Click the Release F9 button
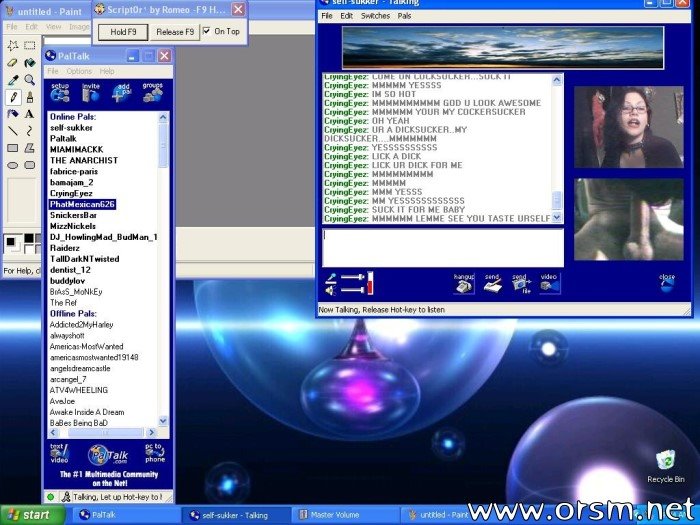The height and width of the screenshot is (525, 700). click(175, 32)
